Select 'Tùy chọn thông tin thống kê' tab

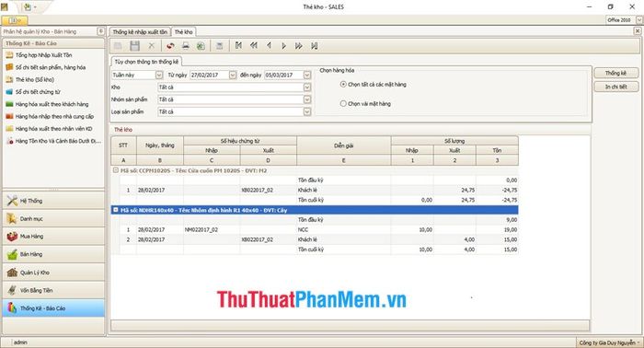click(x=146, y=61)
